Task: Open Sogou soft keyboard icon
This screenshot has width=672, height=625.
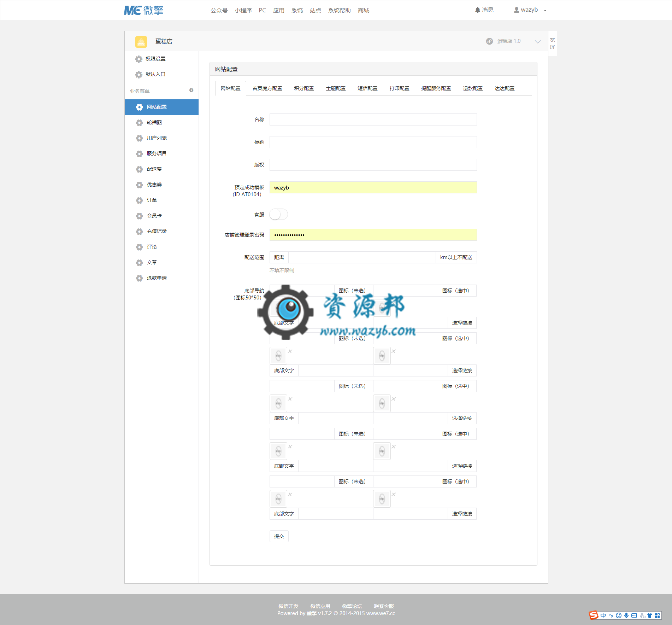Action: tap(634, 615)
